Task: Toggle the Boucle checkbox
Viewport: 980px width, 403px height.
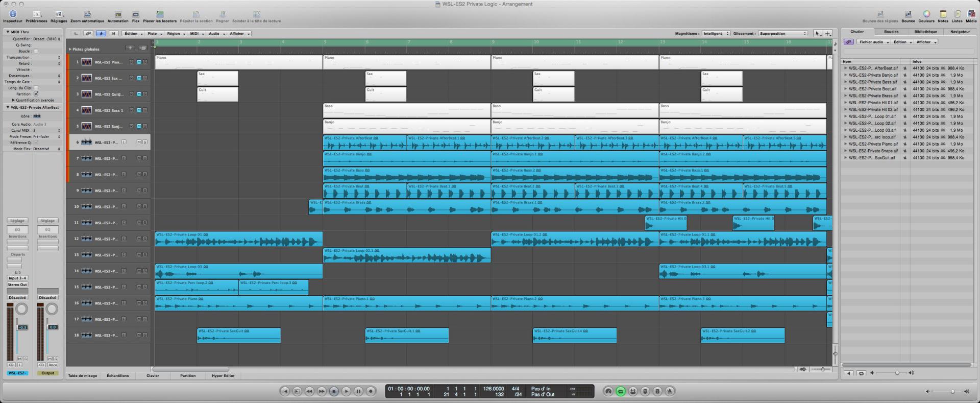Action: tap(36, 51)
